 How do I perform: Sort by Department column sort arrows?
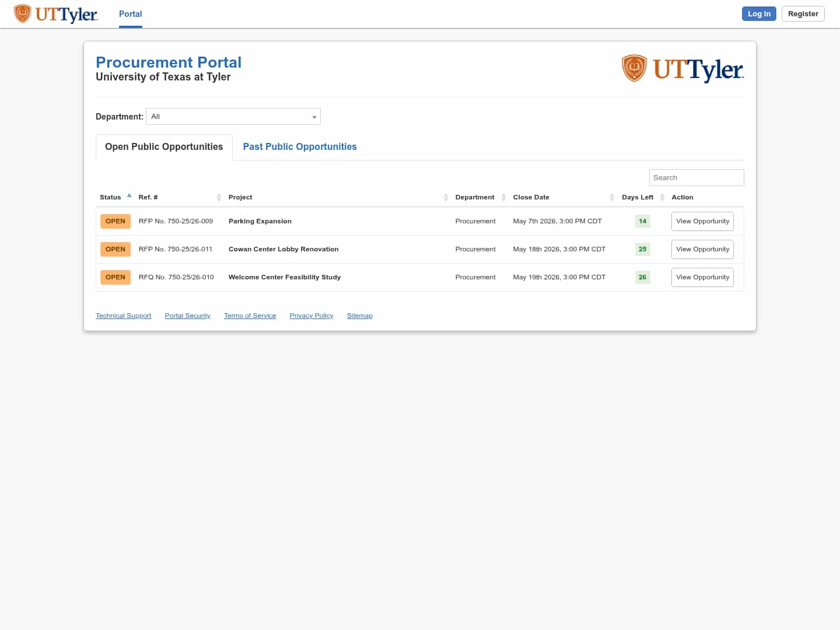(503, 198)
